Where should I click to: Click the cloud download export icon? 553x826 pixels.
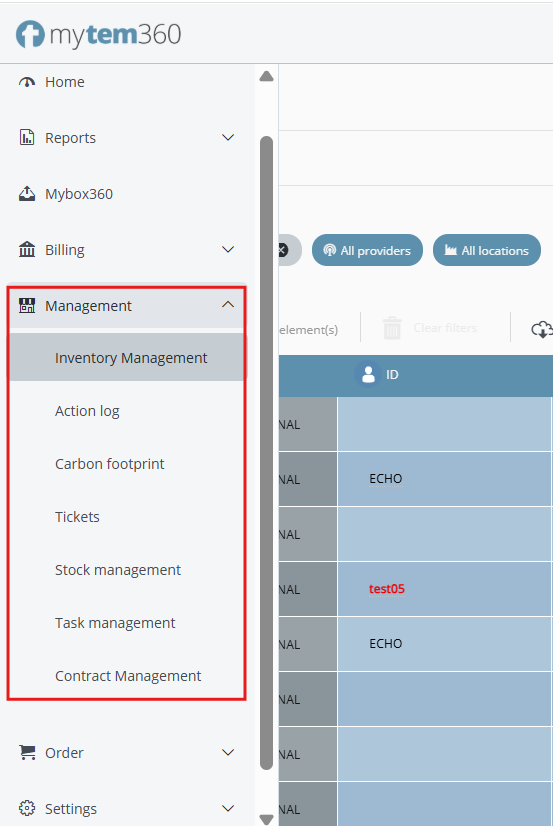click(541, 330)
